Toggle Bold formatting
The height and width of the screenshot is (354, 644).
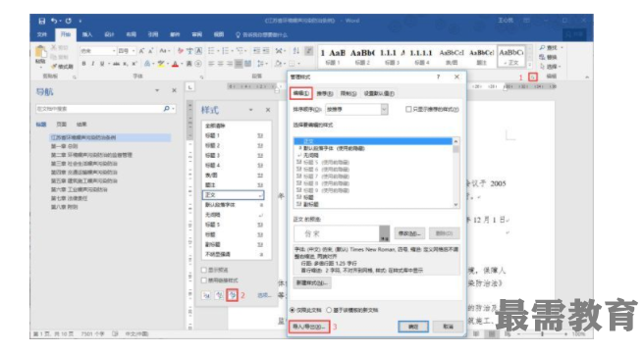(84, 64)
